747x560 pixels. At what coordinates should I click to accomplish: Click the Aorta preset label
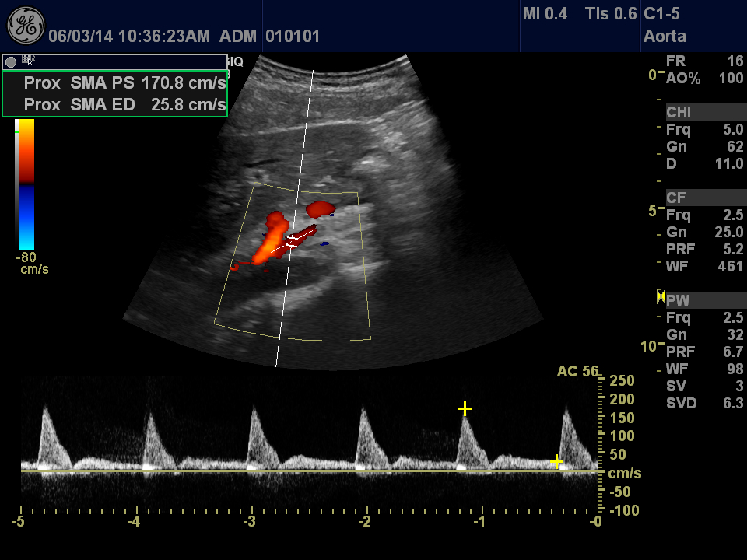tap(665, 36)
